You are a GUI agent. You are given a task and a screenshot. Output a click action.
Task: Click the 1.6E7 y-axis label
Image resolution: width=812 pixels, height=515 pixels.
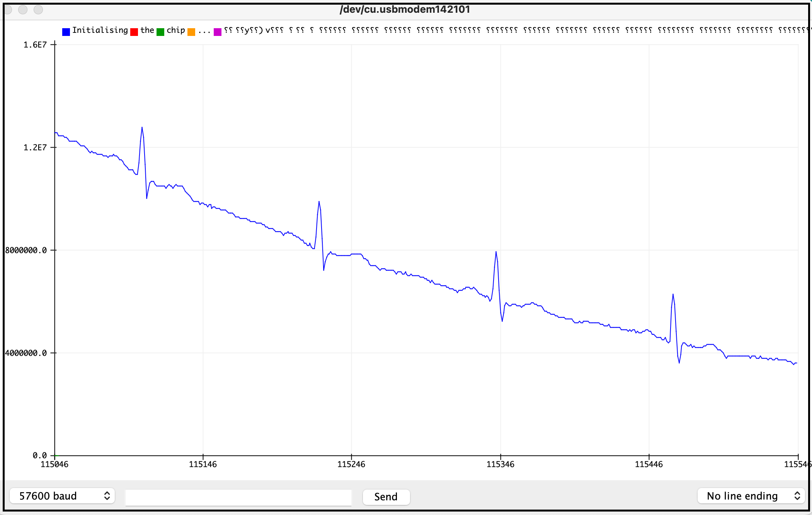(x=35, y=45)
